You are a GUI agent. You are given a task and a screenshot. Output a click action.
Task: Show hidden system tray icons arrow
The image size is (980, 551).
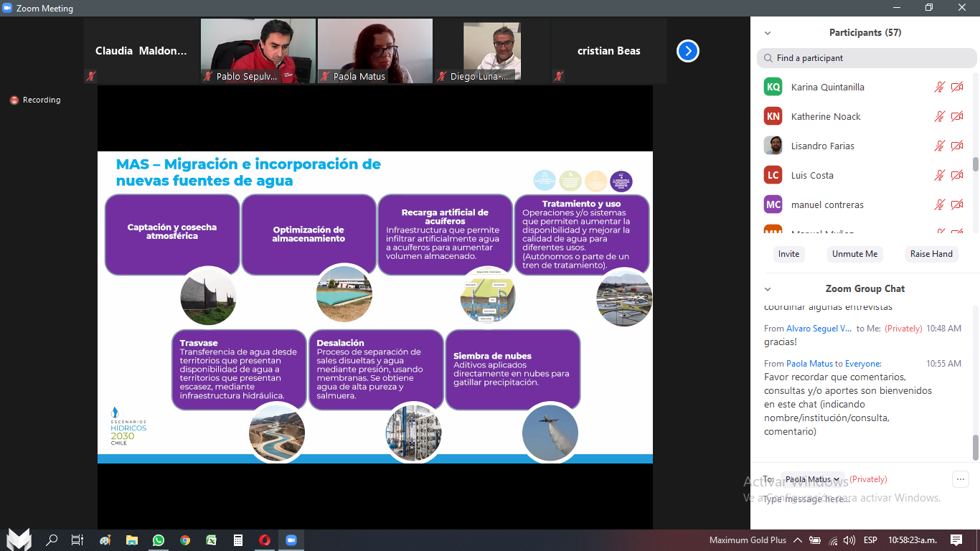coord(798,540)
